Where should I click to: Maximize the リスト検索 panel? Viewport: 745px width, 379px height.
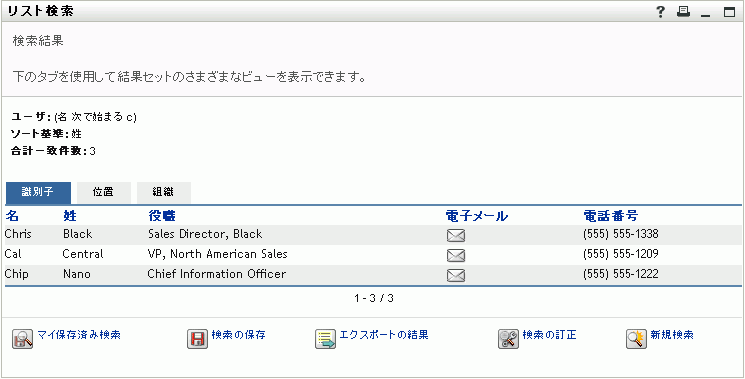tap(729, 12)
